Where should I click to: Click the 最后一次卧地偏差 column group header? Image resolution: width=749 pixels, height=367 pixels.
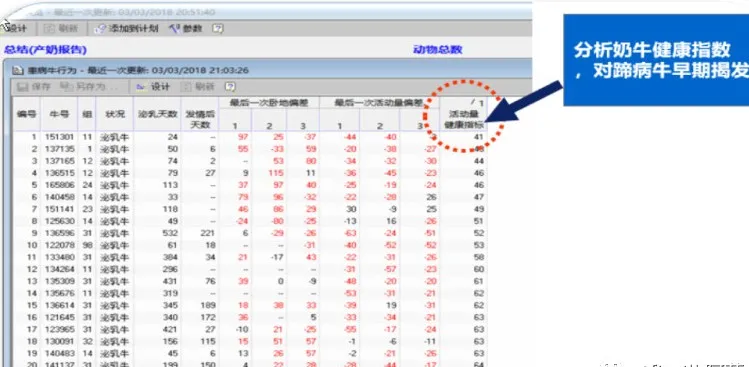268,103
